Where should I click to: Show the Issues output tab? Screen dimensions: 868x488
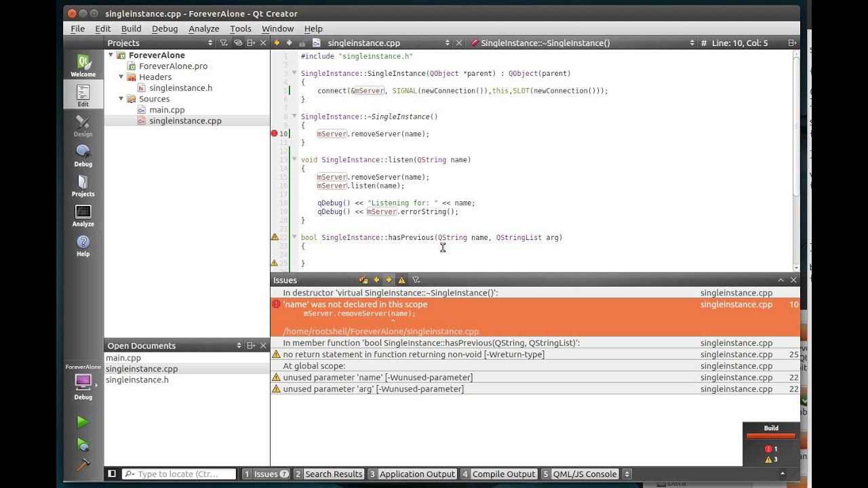[x=267, y=474]
